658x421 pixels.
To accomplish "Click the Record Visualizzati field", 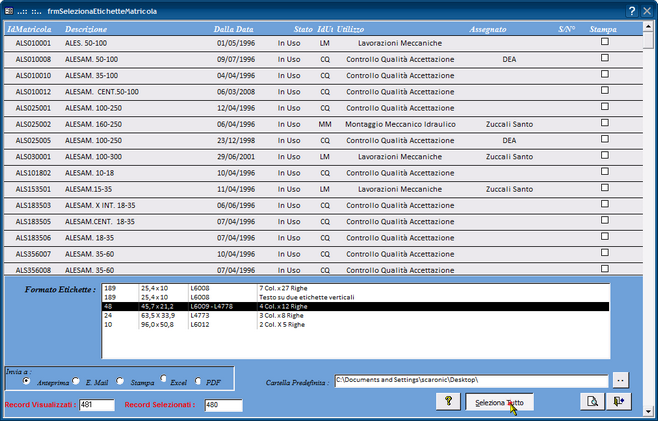I will point(97,405).
